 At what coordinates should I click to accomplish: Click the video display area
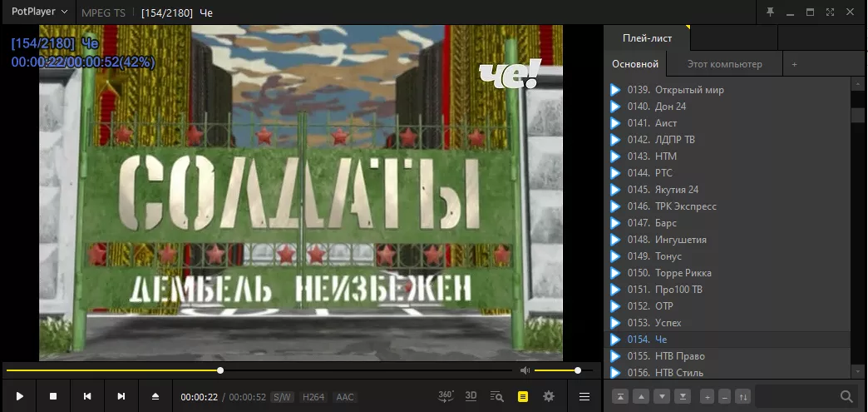click(x=301, y=193)
